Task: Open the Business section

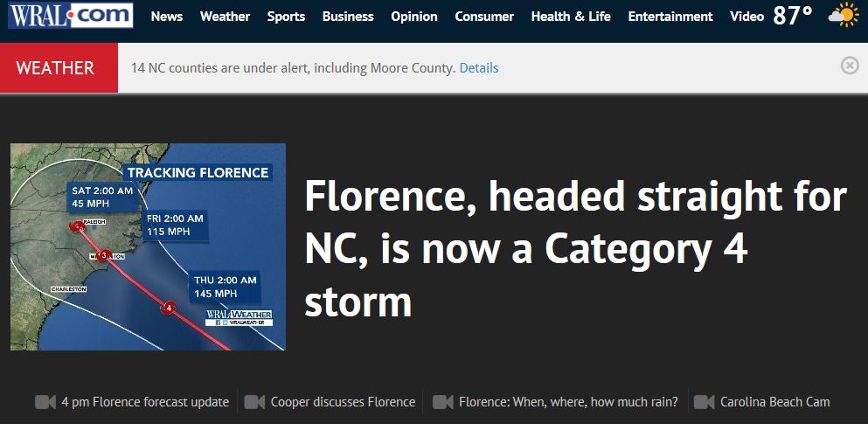Action: tap(348, 17)
